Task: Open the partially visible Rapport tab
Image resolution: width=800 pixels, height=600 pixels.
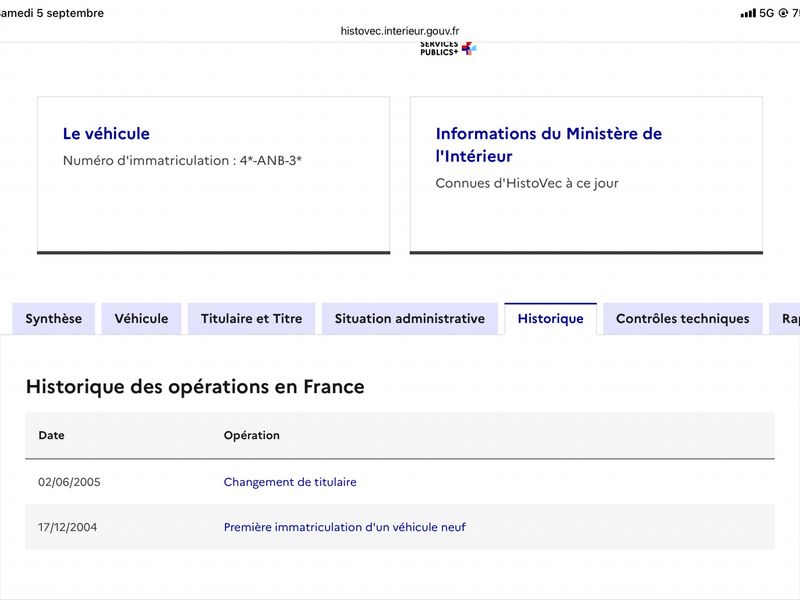Action: pyautogui.click(x=786, y=319)
